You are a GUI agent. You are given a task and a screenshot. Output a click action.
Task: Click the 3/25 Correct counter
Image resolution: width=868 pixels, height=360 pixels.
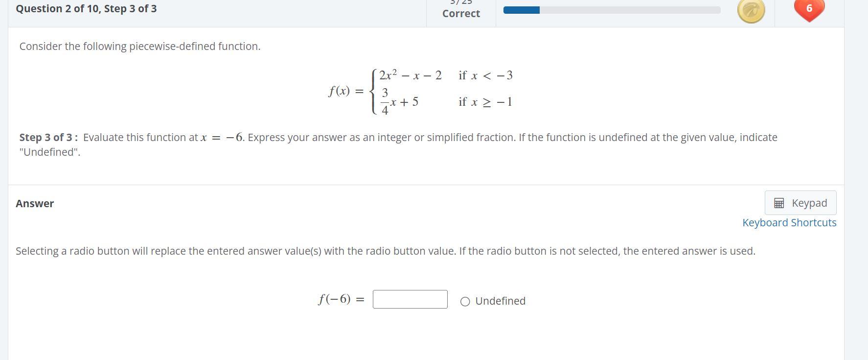click(460, 10)
